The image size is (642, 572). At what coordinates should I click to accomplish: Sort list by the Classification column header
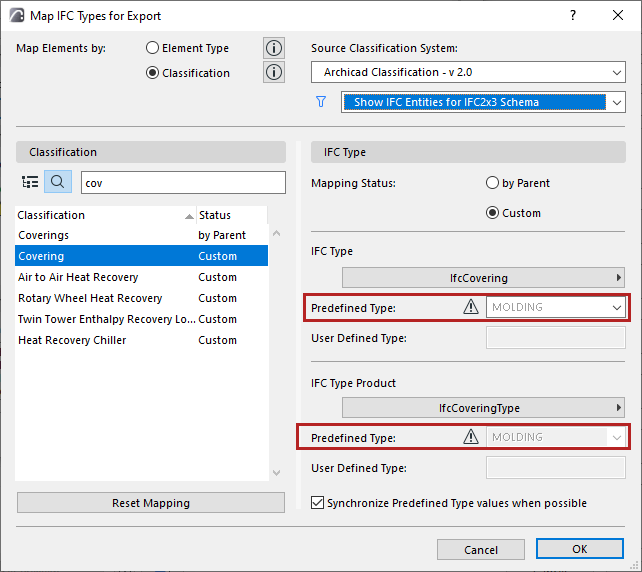[100, 215]
